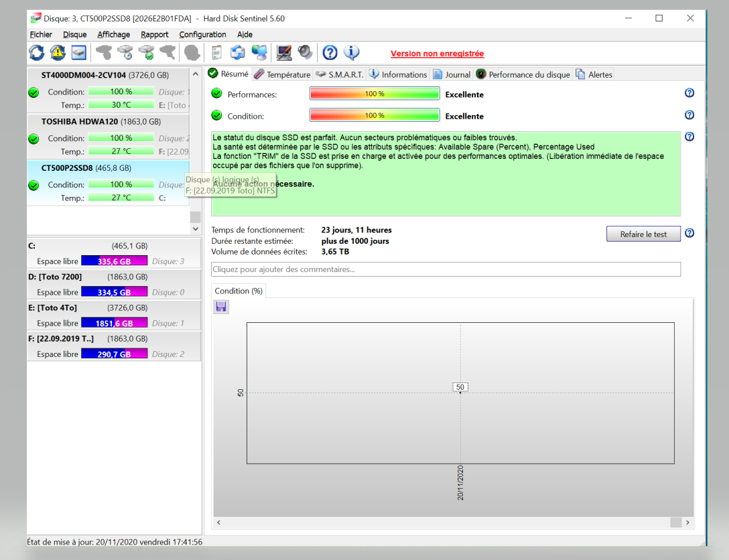Select disk TOSHIBA HDWA120 in the list
The height and width of the screenshot is (560, 729).
tap(109, 137)
